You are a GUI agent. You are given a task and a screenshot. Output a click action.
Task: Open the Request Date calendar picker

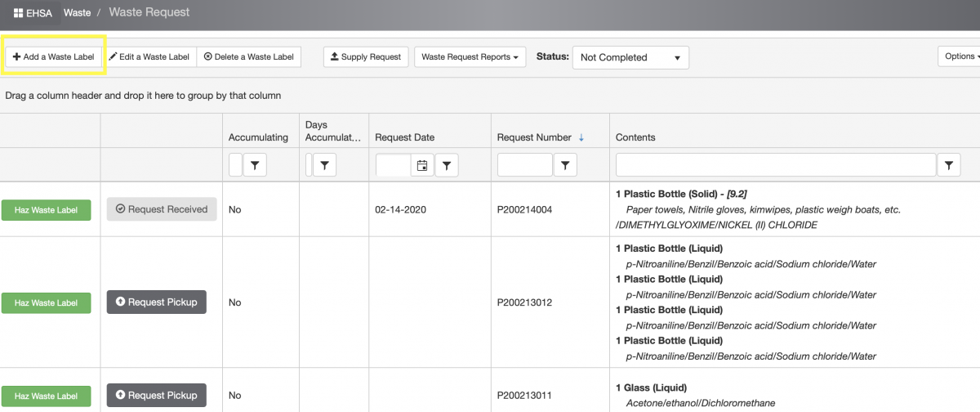[422, 166]
